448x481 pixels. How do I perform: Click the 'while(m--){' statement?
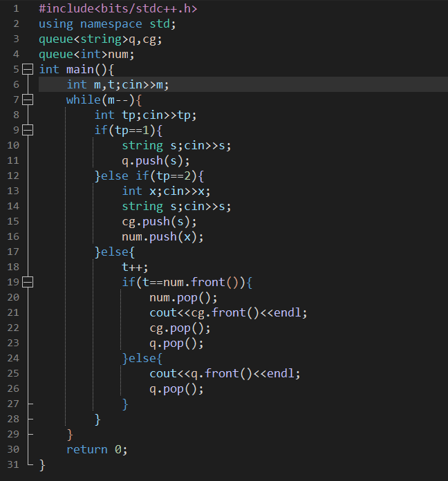coord(104,100)
